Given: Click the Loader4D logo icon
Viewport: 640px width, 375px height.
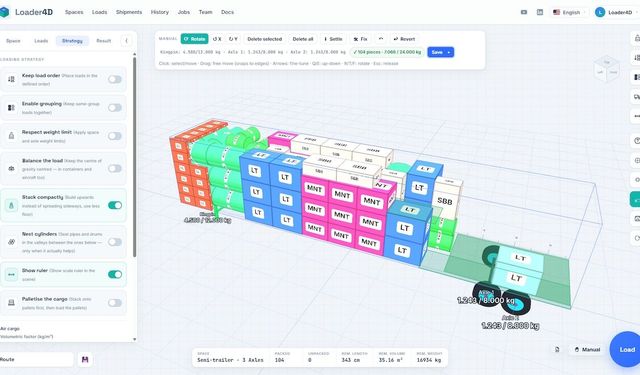Looking at the screenshot, I should click(x=4, y=12).
